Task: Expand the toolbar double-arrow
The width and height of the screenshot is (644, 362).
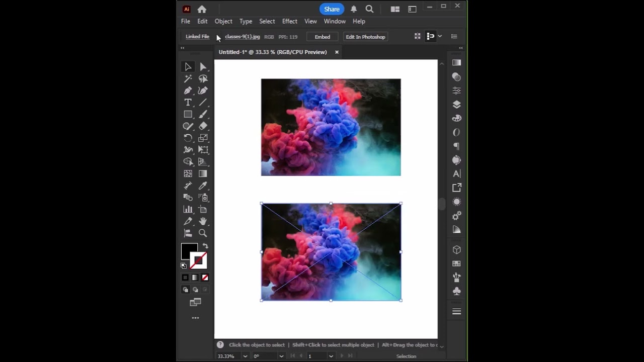Action: pos(182,48)
